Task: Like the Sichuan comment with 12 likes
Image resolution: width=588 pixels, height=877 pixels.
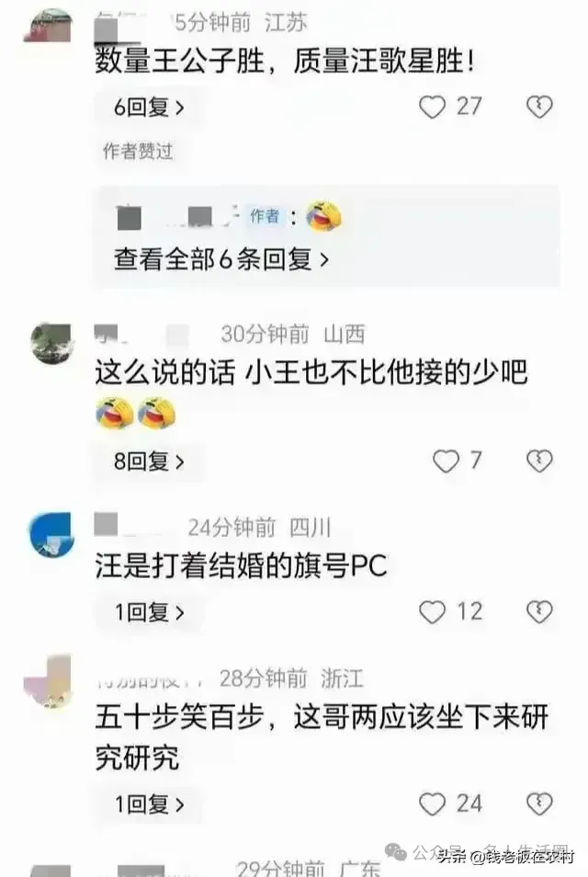Action: point(432,612)
